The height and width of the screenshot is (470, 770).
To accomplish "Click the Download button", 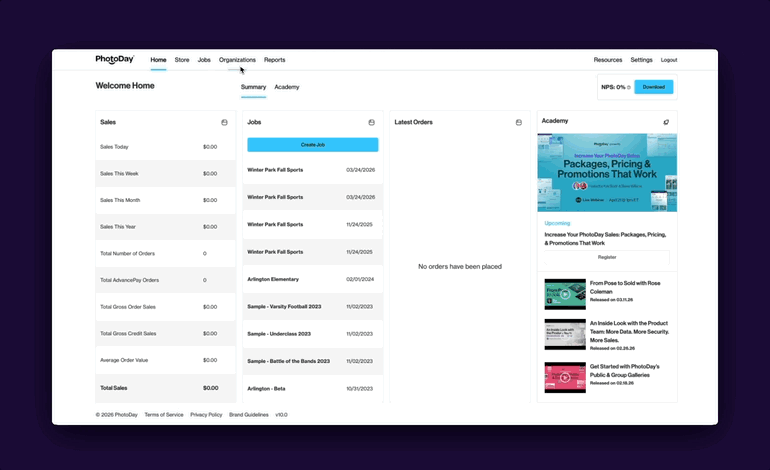I will point(654,87).
